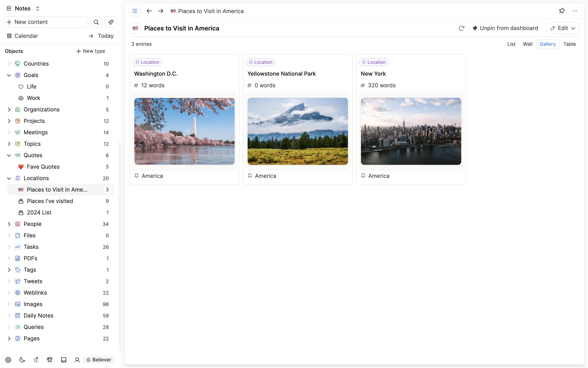Open the Yellowstone mountain image
The image size is (588, 368).
tap(298, 131)
